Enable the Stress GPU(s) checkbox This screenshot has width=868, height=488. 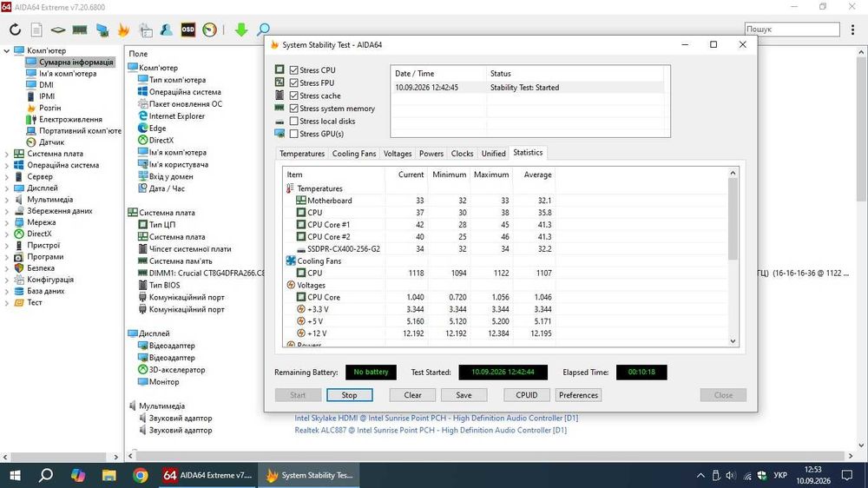[294, 134]
